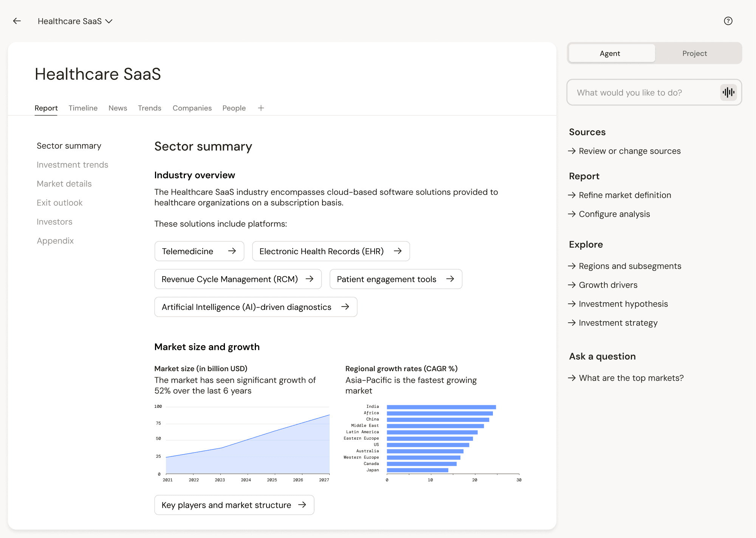This screenshot has height=538, width=756.
Task: Switch to the Project toggle
Action: 695,53
